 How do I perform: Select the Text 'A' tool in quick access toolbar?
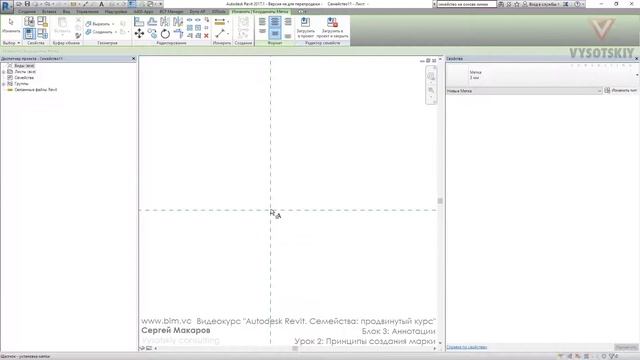102,4
